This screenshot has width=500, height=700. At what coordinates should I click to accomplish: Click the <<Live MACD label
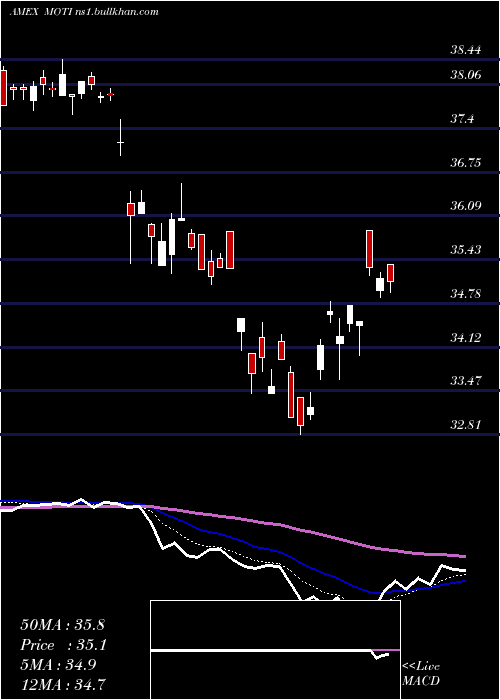pos(421,674)
